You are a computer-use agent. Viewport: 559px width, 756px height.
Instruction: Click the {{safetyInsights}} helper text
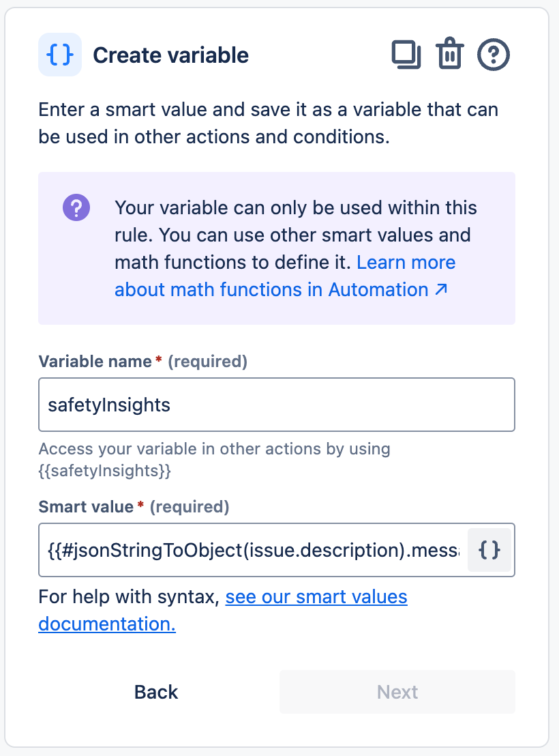104,471
